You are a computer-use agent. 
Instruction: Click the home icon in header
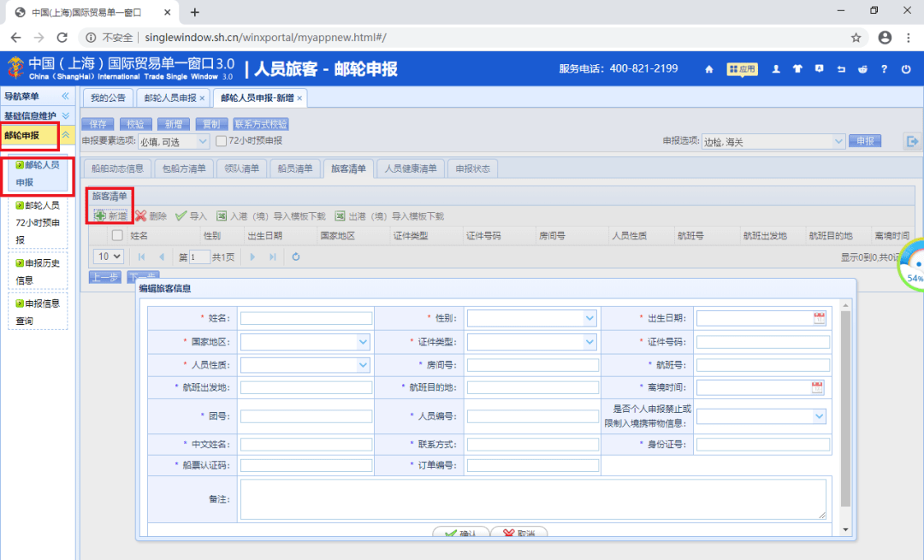[709, 69]
